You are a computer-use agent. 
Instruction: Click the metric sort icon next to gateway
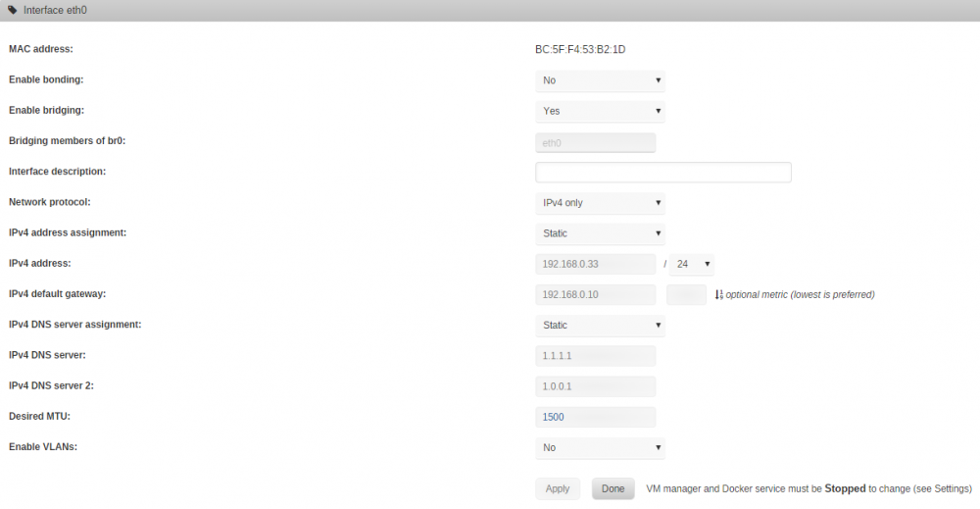tap(718, 294)
